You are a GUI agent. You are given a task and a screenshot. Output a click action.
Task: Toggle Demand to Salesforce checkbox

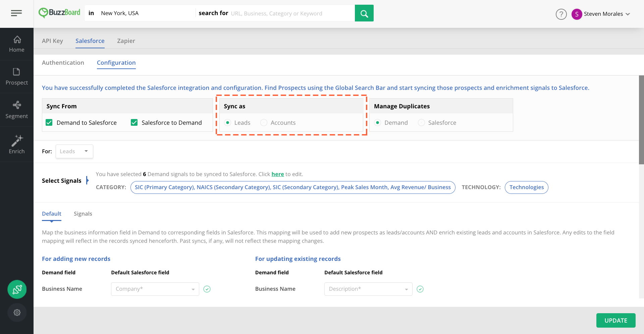(x=49, y=122)
